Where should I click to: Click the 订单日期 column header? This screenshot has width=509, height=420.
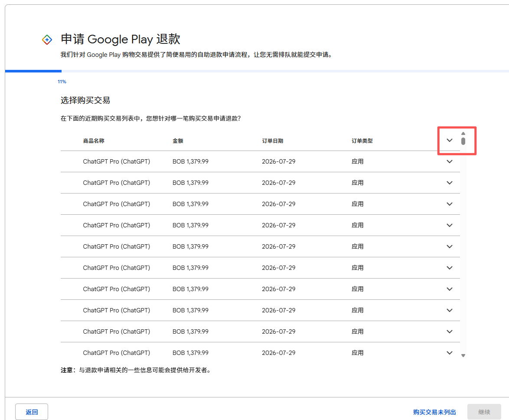[x=272, y=141]
